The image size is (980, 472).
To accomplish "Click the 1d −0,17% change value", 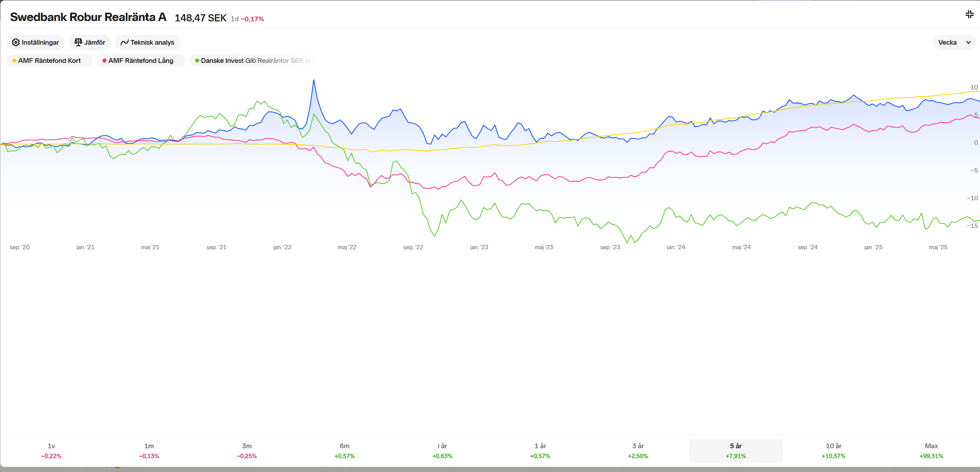I will click(247, 19).
